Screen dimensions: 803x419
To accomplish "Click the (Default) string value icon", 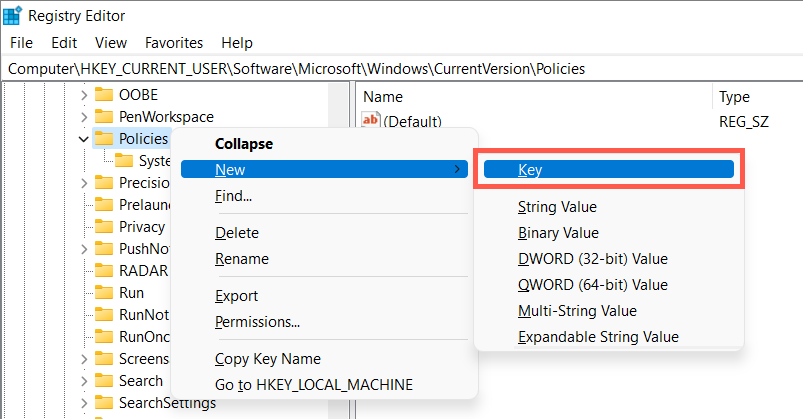I will click(x=371, y=122).
